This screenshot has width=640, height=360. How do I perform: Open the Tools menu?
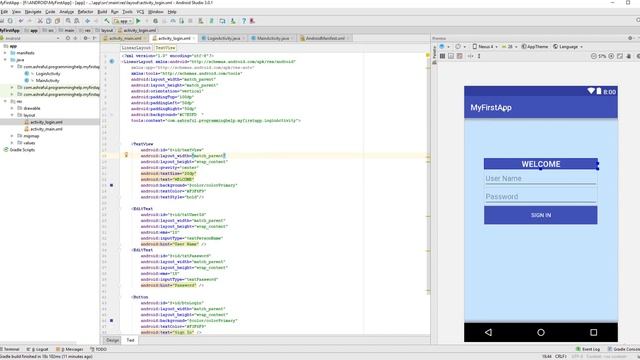(127, 12)
